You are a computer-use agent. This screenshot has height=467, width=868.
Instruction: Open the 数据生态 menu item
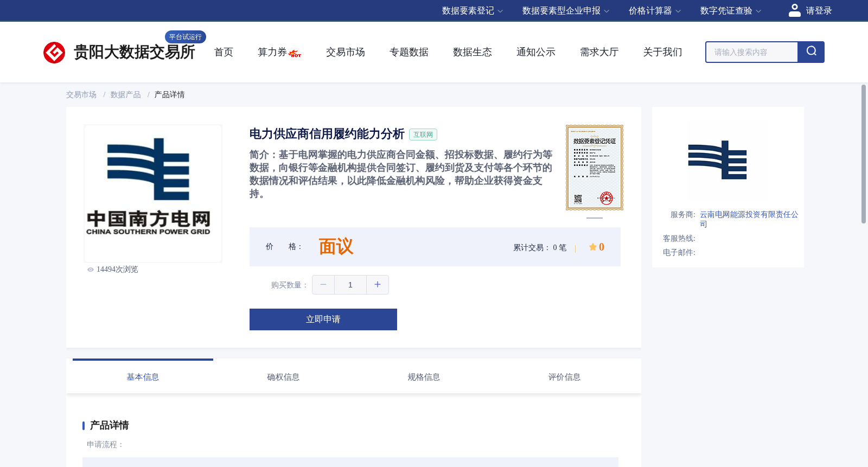473,52
